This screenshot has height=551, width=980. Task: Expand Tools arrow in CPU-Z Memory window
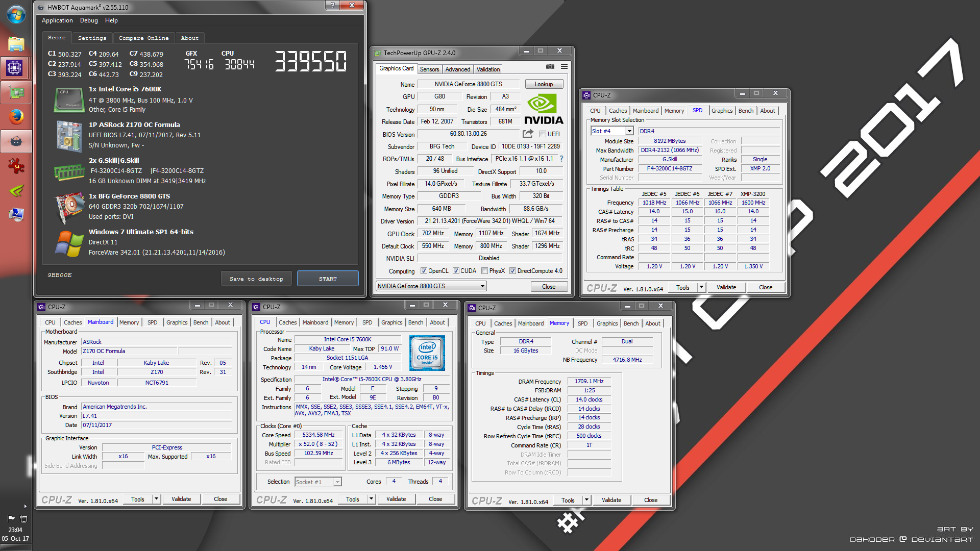point(586,500)
